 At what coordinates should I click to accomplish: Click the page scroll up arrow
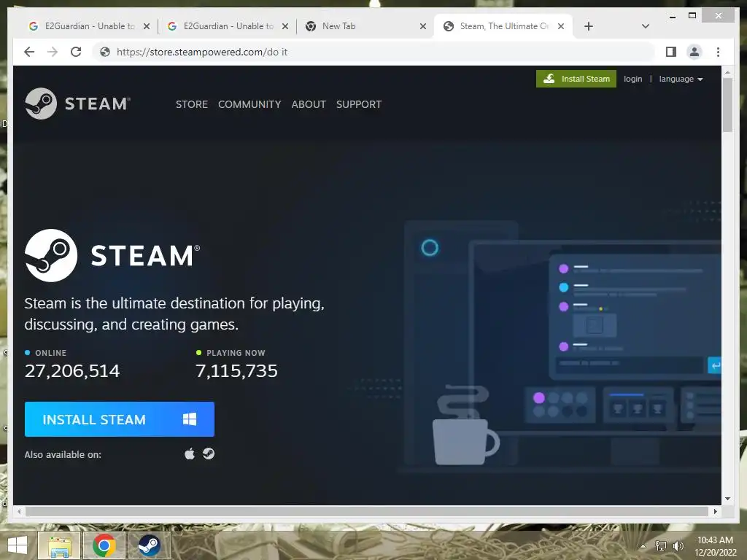click(727, 72)
